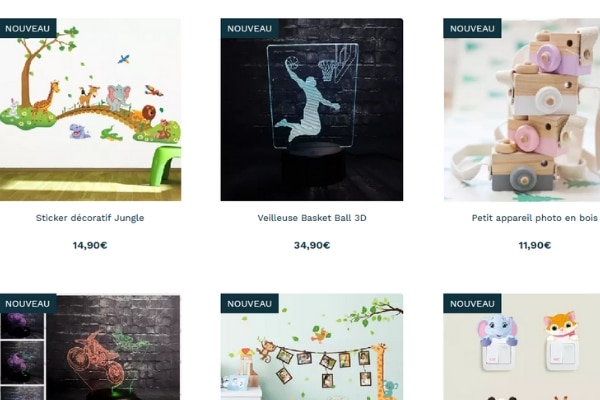The width and height of the screenshot is (600, 400).
Task: Click the 14,90€ price label
Action: (x=90, y=245)
